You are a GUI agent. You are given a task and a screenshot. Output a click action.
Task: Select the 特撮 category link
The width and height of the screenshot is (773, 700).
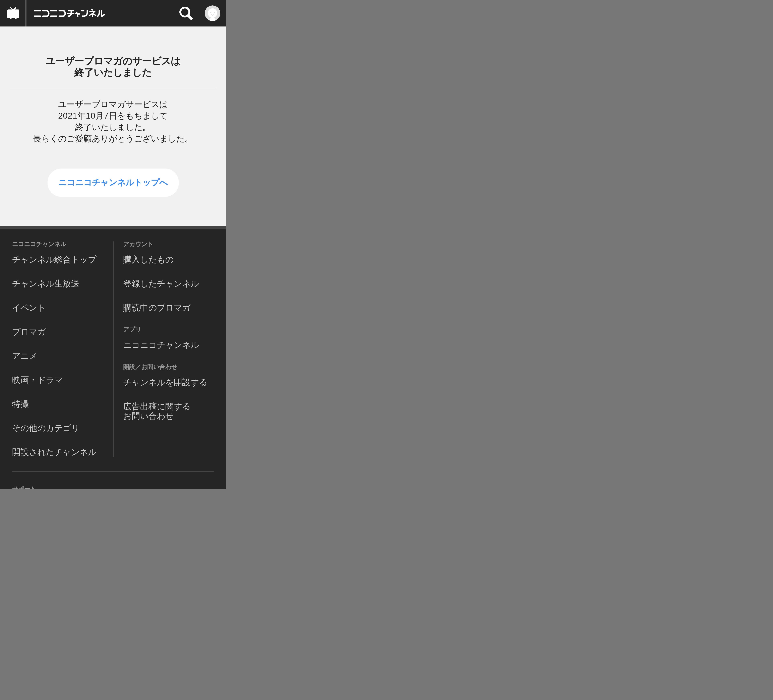(20, 404)
